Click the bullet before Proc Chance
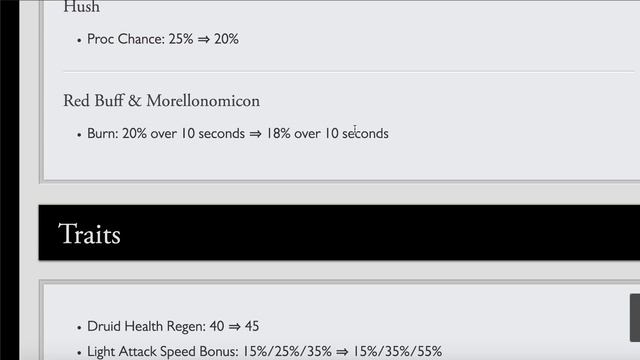Screen dimensions: 640x360 click(x=79, y=40)
